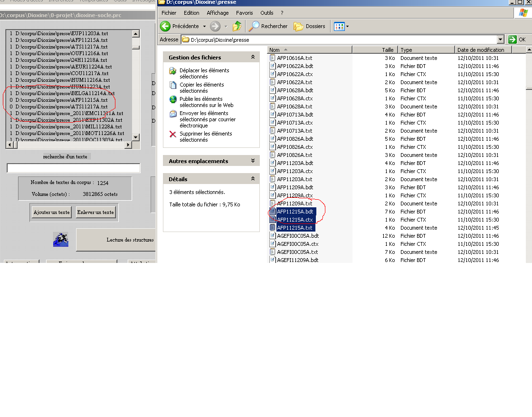Click Copier les éléments sélectionnés
The image size is (532, 417).
[x=202, y=87]
